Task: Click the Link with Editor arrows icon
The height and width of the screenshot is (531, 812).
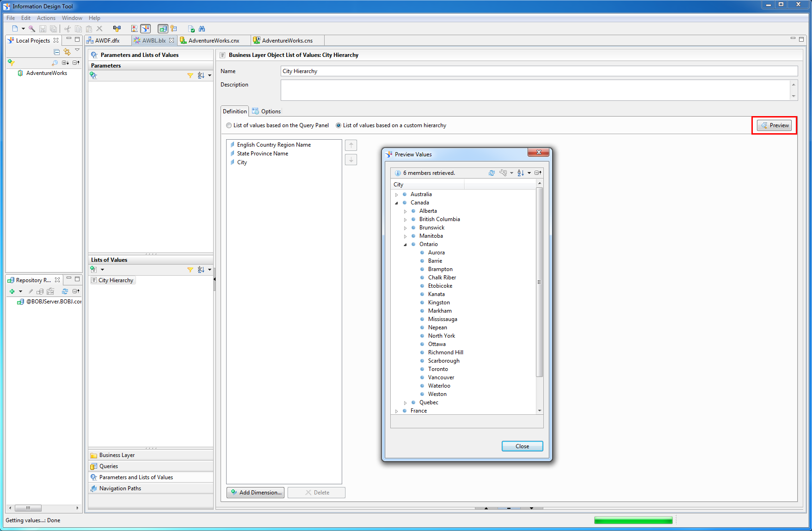Action: (x=67, y=51)
